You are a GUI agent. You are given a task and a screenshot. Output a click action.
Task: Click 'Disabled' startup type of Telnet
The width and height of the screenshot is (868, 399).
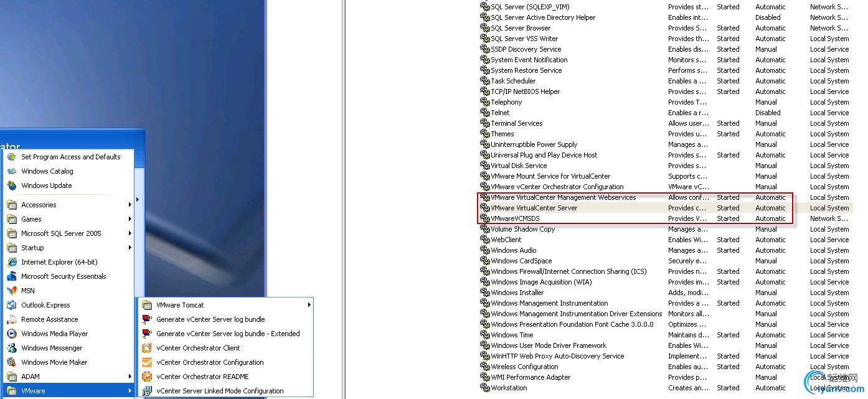click(768, 113)
